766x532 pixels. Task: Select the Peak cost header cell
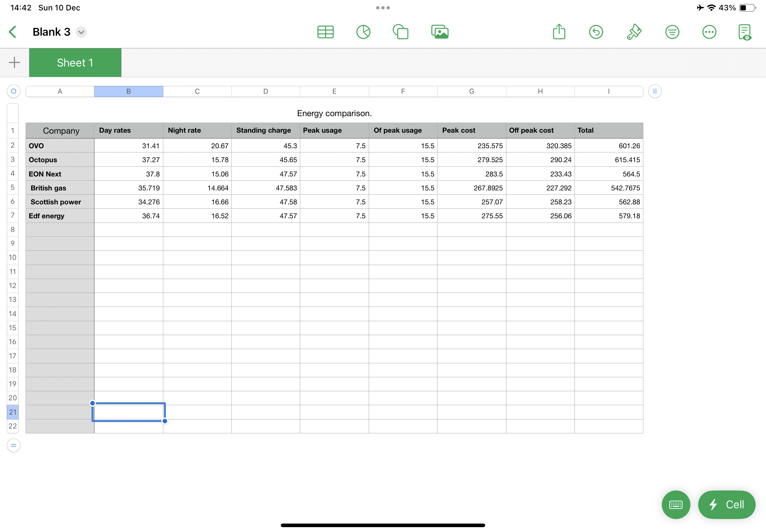(472, 131)
